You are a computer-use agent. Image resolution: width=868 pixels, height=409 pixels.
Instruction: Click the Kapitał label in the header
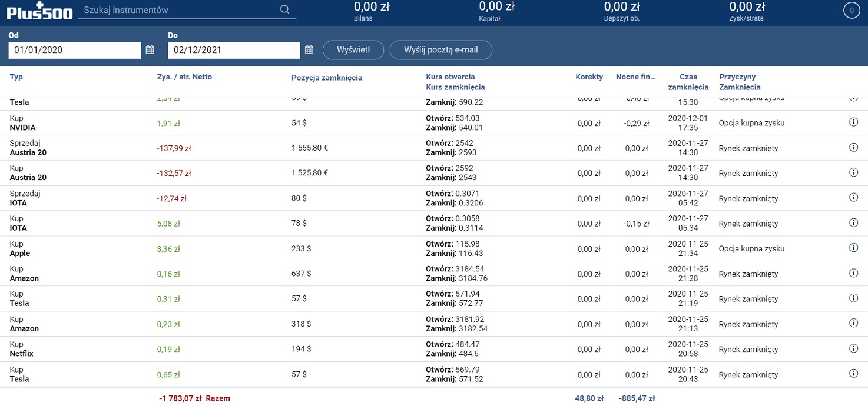click(489, 19)
